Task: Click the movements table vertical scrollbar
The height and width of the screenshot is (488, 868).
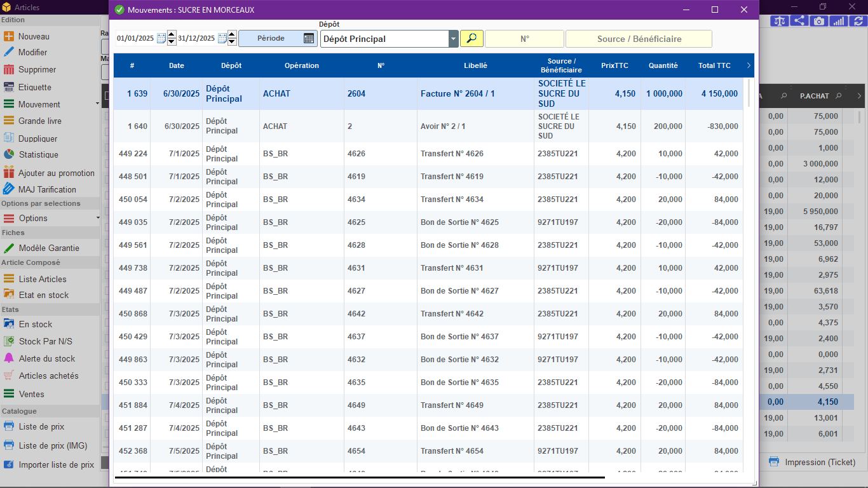Action: pyautogui.click(x=750, y=273)
